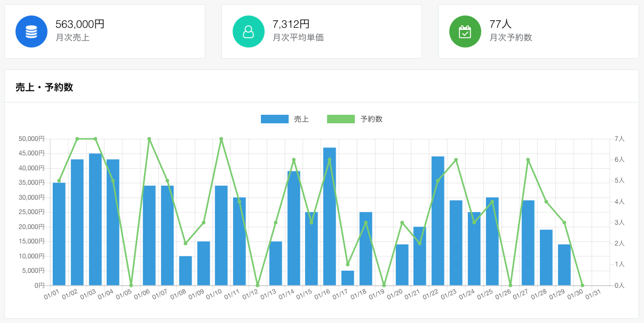The image size is (644, 323).
Task: Open the 563,000円 monthly sales card
Action: pyautogui.click(x=105, y=31)
